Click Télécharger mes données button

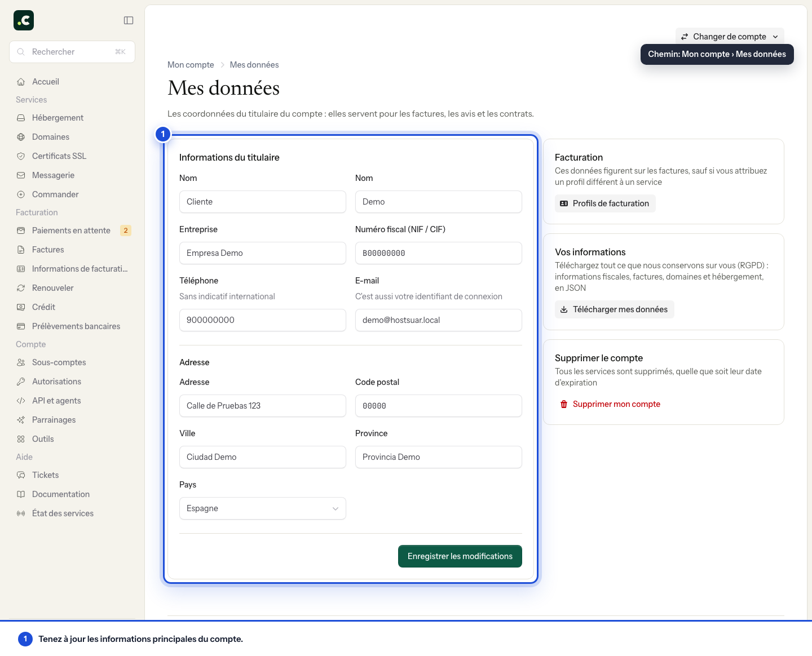615,309
